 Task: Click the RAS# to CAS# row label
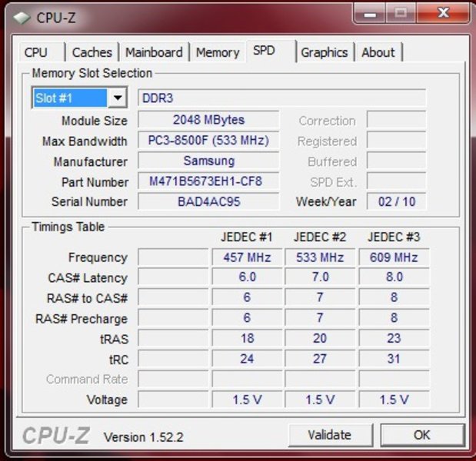tap(88, 298)
